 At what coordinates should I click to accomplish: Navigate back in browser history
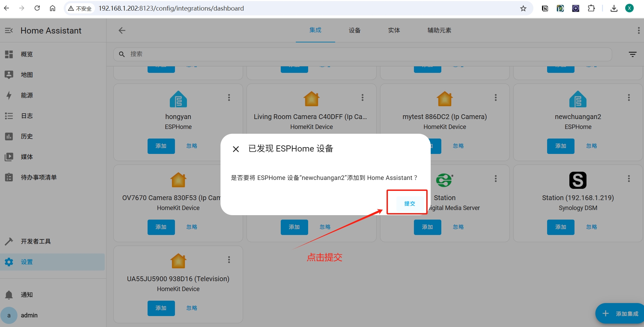[x=7, y=8]
